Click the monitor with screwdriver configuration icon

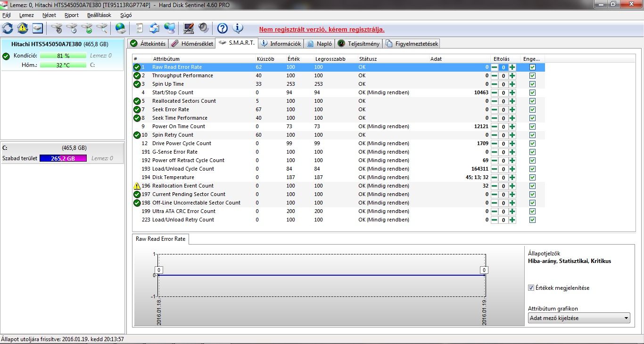tap(189, 28)
